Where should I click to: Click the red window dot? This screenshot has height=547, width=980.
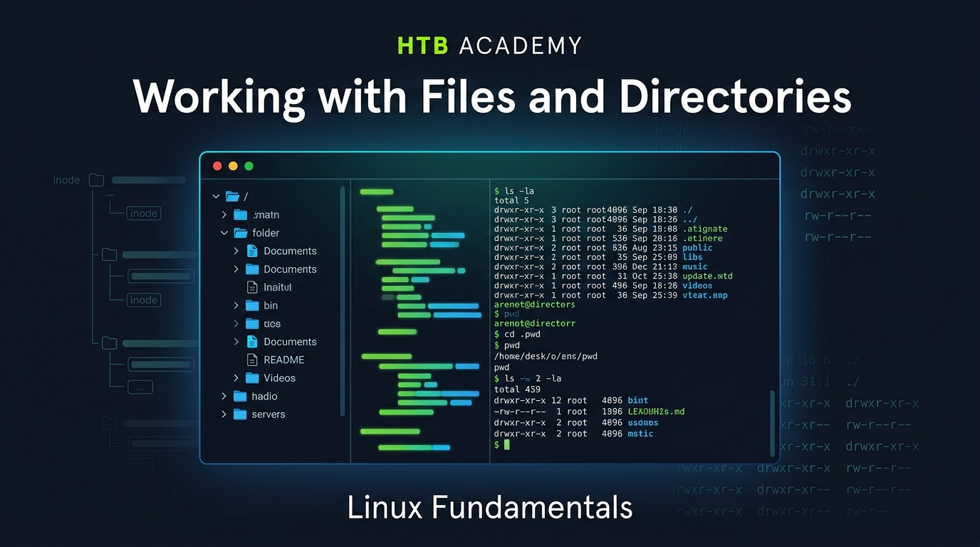(218, 166)
